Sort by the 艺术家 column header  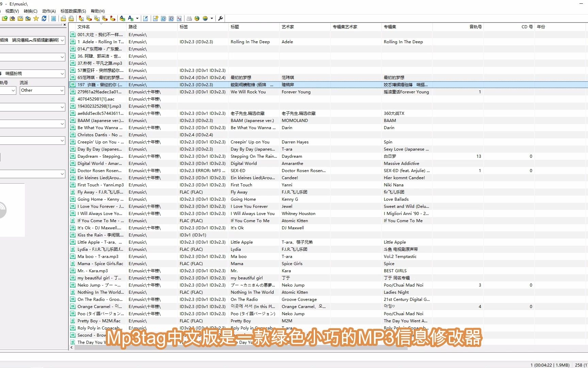[x=305, y=27]
